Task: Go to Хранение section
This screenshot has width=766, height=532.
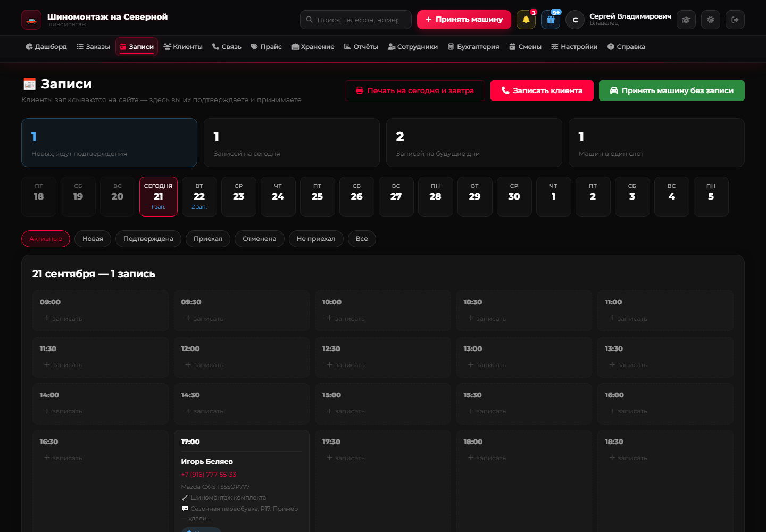Action: (313, 47)
